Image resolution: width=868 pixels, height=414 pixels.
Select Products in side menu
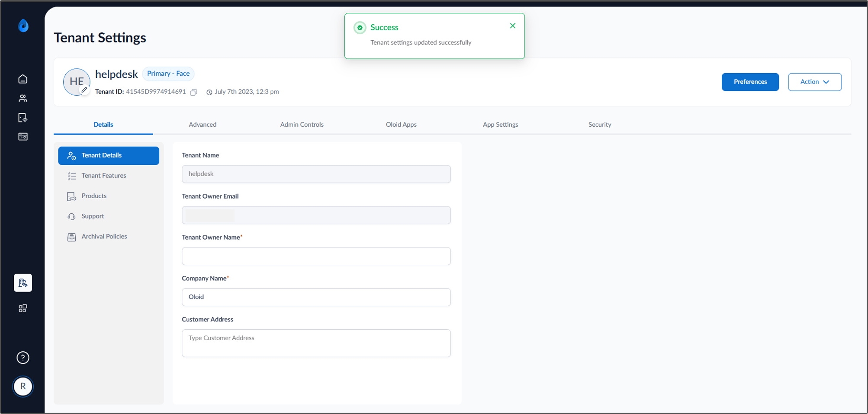[109, 196]
